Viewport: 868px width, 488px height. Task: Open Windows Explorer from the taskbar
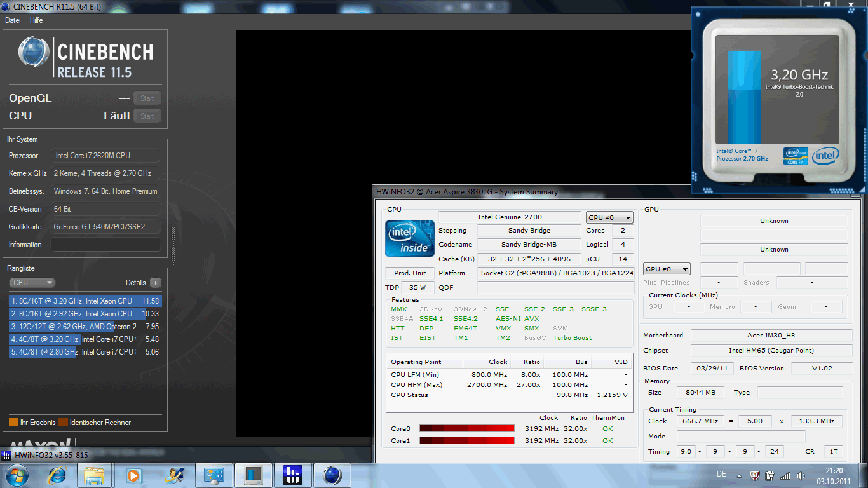95,475
